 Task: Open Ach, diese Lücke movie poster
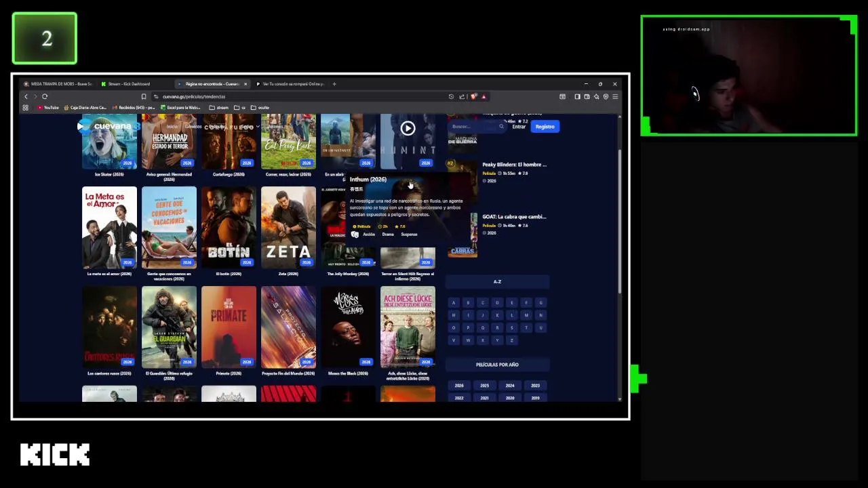point(408,327)
